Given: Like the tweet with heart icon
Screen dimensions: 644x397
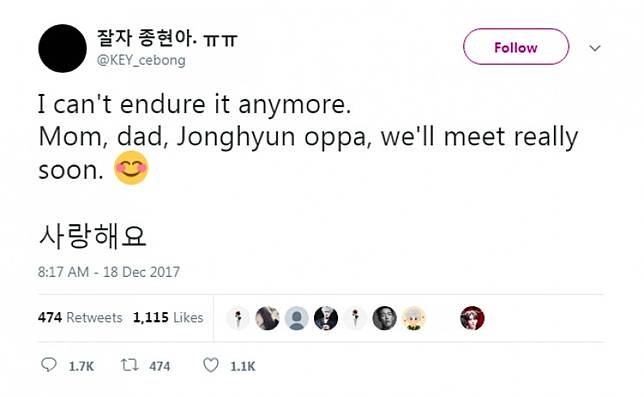Looking at the screenshot, I should 211,365.
